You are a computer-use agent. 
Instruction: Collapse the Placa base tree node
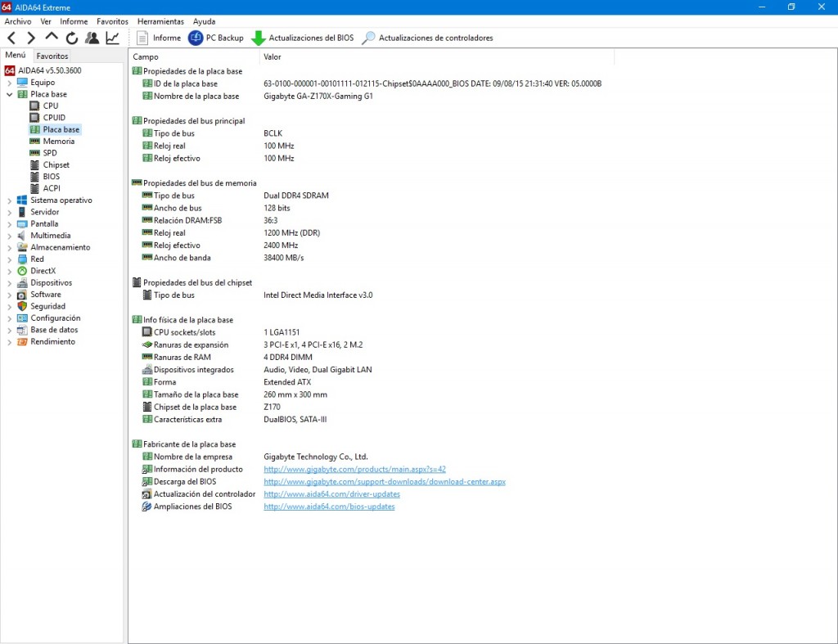pyautogui.click(x=9, y=94)
